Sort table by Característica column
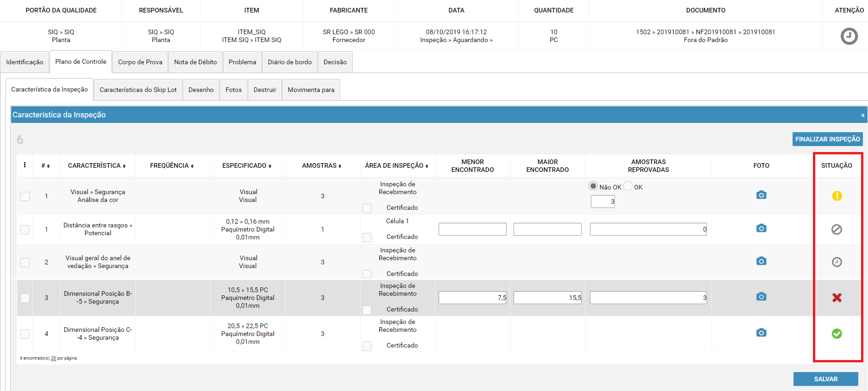This screenshot has width=868, height=391. tap(97, 165)
